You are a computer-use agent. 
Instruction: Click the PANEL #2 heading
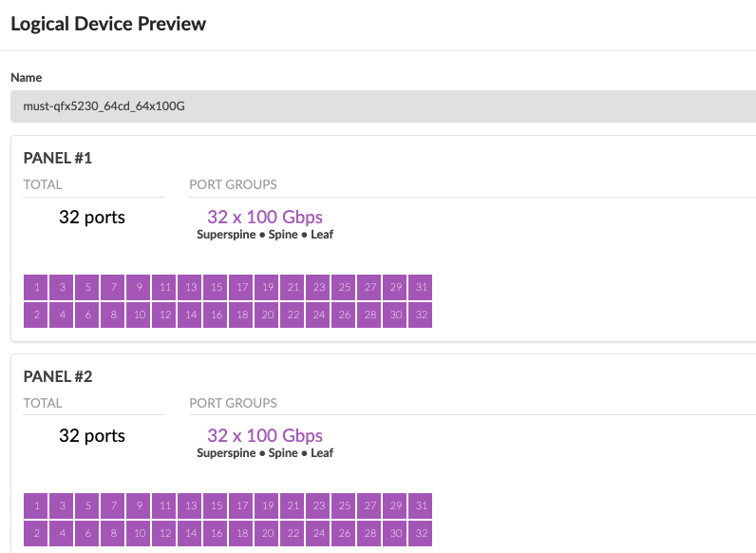(x=57, y=376)
